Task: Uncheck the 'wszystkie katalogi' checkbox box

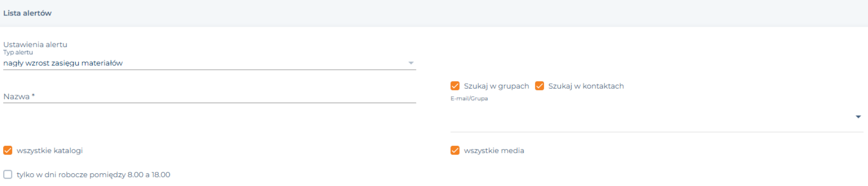Action: pyautogui.click(x=8, y=150)
